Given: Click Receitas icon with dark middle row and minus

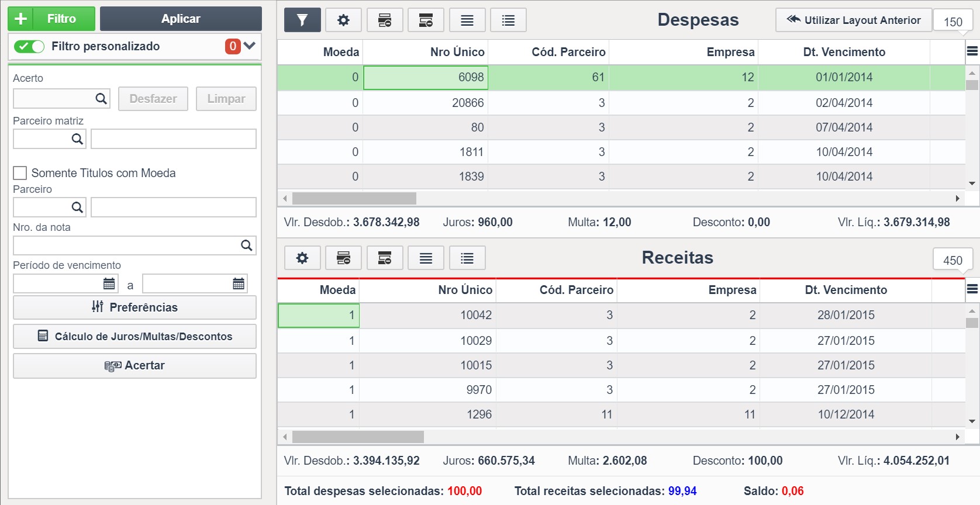Looking at the screenshot, I should pyautogui.click(x=343, y=258).
